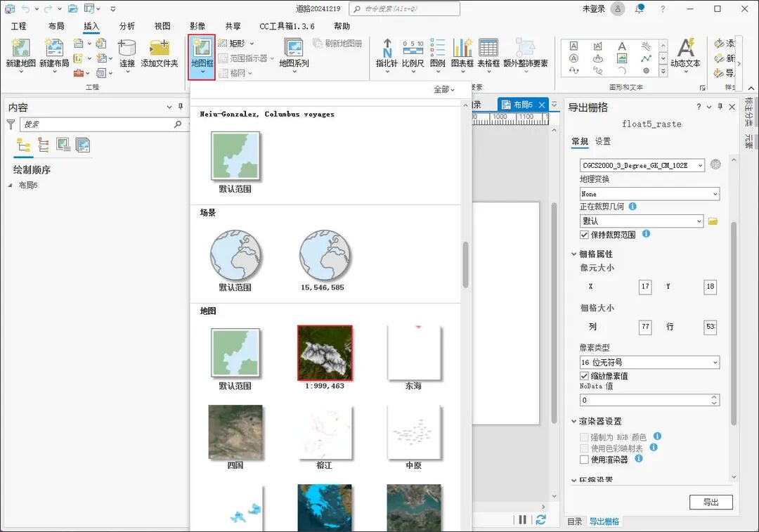The width and height of the screenshot is (759, 532).
Task: Select the 15,546,585 scene globe thumbnail
Action: (x=324, y=255)
